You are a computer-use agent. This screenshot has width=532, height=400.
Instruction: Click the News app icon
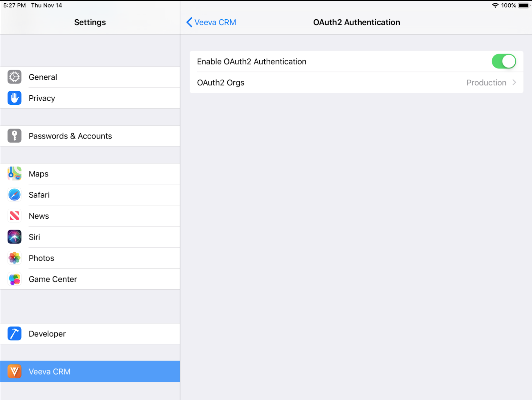tap(14, 216)
